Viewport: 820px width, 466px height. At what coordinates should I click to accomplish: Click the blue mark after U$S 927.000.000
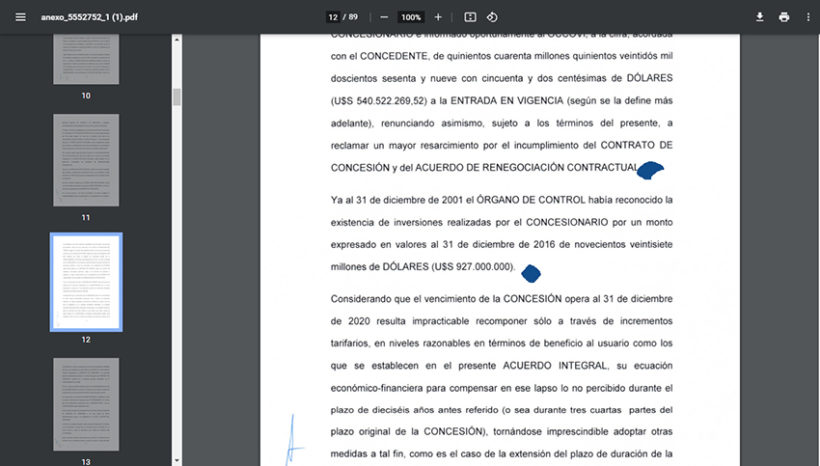(531, 272)
